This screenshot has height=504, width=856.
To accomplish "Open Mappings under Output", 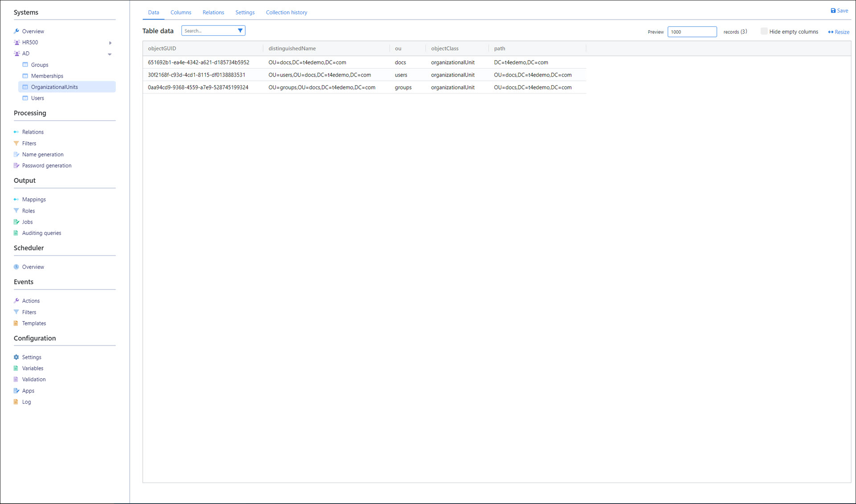I will pyautogui.click(x=34, y=199).
